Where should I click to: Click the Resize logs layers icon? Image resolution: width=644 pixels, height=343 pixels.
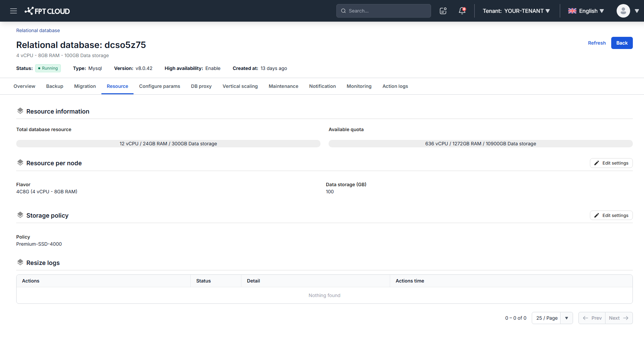(x=20, y=262)
